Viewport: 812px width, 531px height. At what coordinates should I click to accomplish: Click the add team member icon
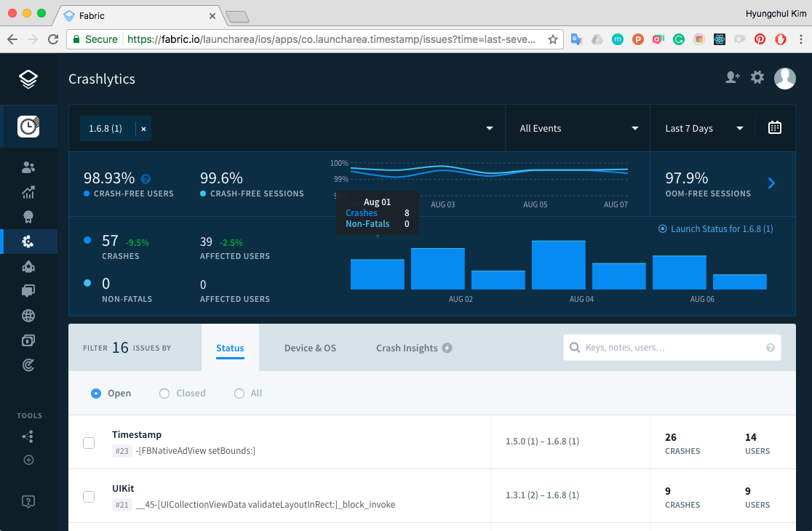click(732, 78)
